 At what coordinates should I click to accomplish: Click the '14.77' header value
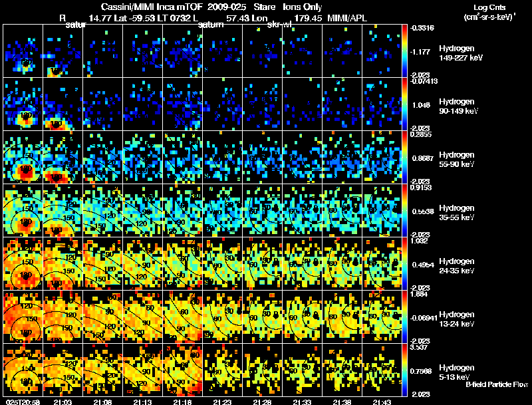pos(100,19)
